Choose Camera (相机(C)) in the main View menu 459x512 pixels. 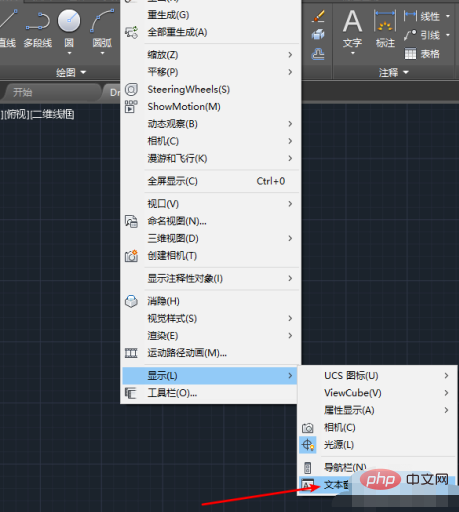[x=210, y=141]
